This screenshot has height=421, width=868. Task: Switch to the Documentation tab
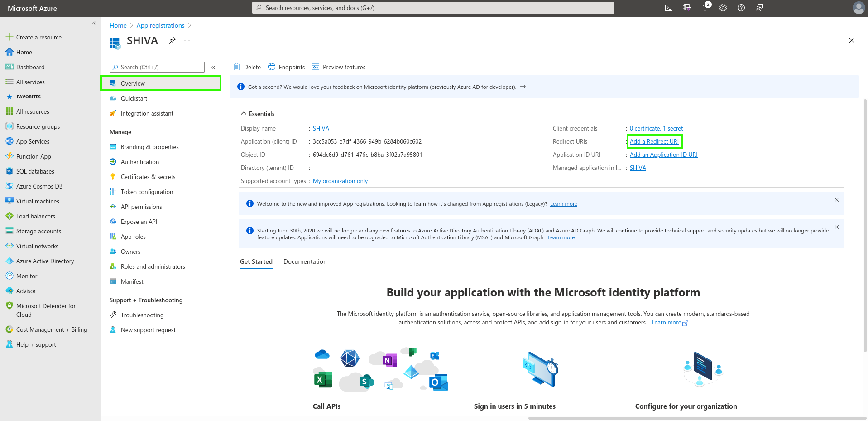tap(305, 262)
